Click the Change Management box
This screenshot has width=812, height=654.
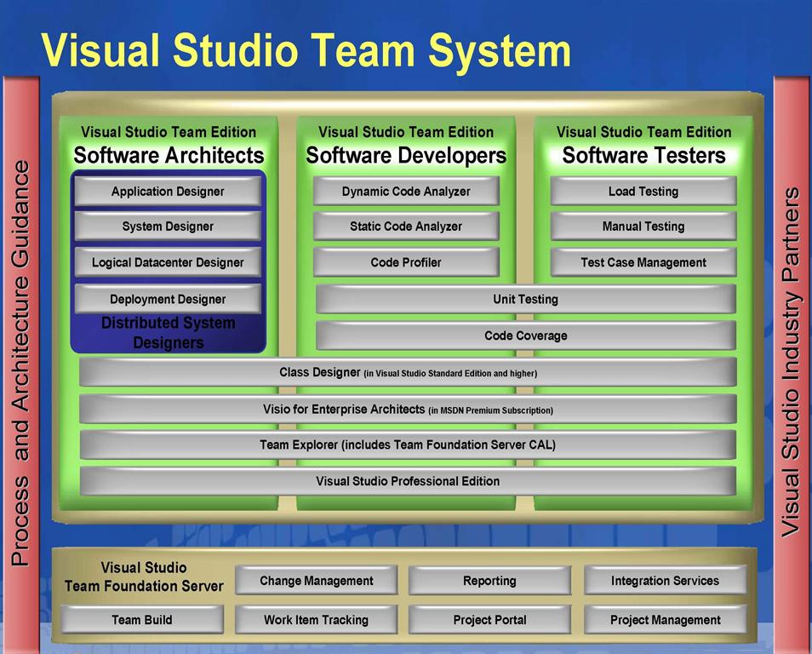click(317, 581)
